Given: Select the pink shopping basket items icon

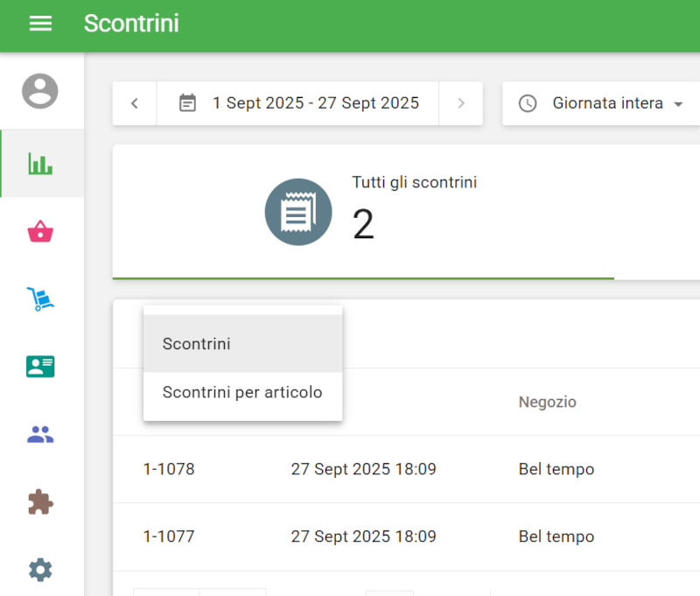Looking at the screenshot, I should click(x=41, y=230).
